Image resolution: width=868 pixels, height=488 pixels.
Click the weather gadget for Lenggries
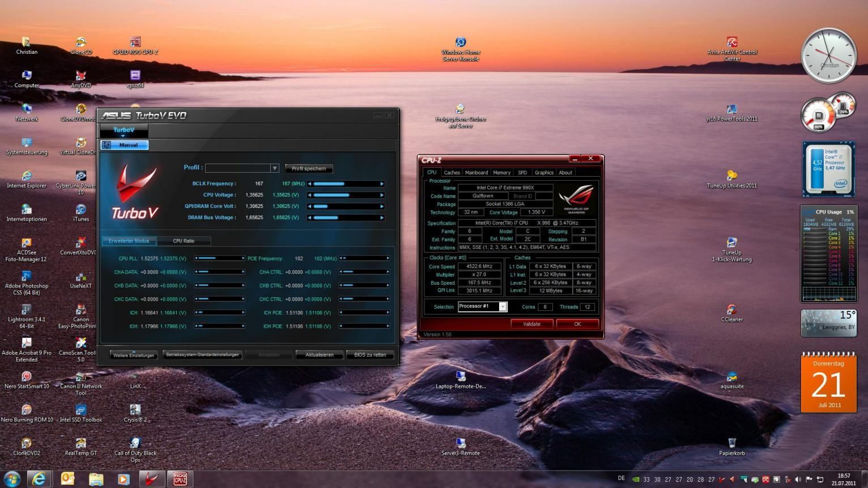coord(828,323)
